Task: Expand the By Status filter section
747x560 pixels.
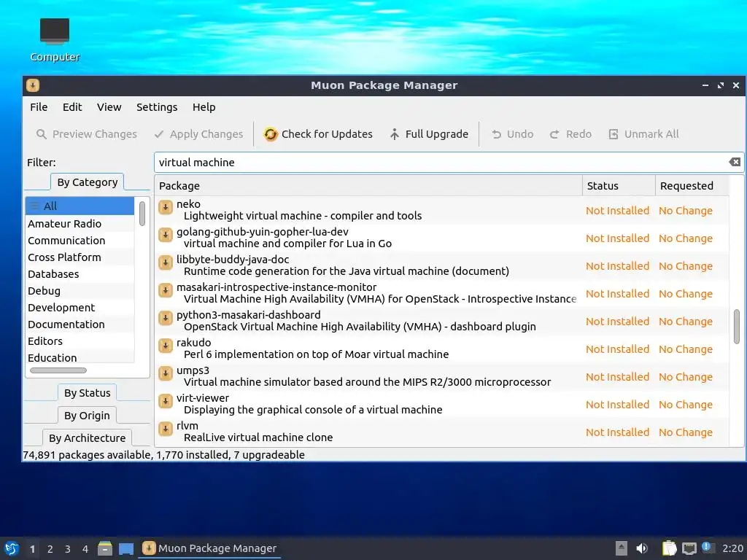Action: coord(88,393)
